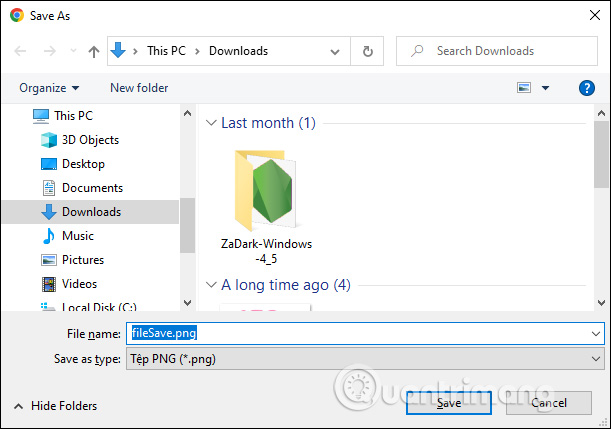Viewport: 611px width, 429px height.
Task: Open the Organize menu
Action: click(48, 88)
